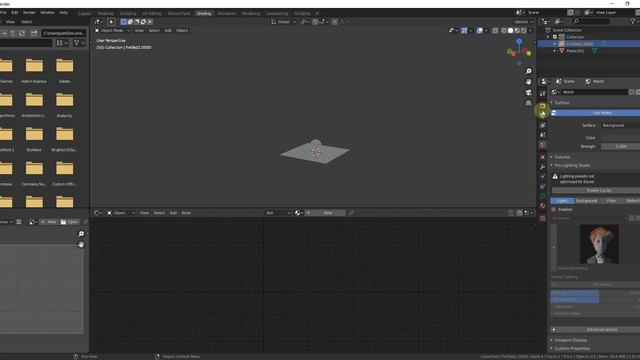Image resolution: width=640 pixels, height=360 pixels.
Task: Open the Output properties tab
Action: click(x=542, y=115)
